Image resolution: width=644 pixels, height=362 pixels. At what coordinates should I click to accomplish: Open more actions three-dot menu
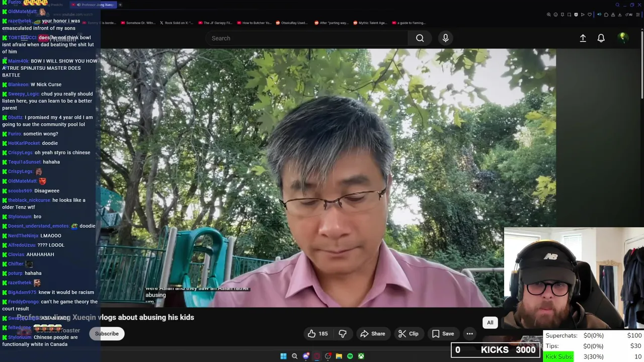click(469, 334)
